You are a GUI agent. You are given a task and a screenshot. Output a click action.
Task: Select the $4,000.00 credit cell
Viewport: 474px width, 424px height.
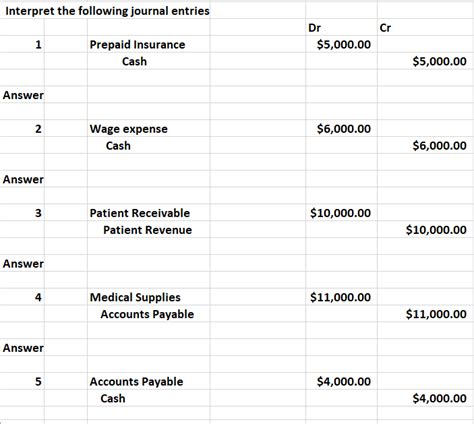[x=439, y=398]
